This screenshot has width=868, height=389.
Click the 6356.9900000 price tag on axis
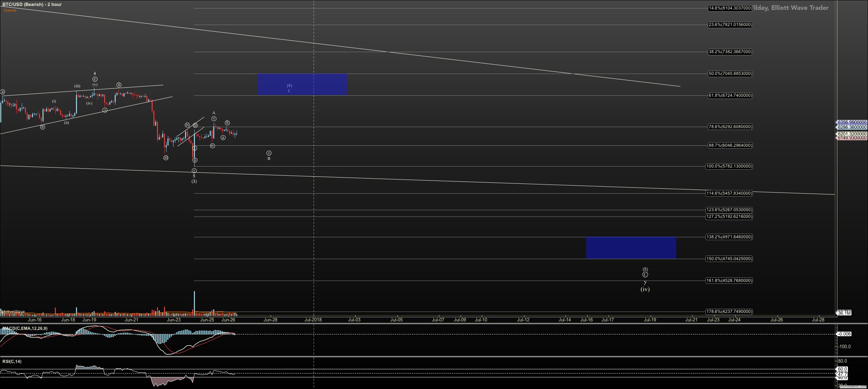tap(852, 123)
